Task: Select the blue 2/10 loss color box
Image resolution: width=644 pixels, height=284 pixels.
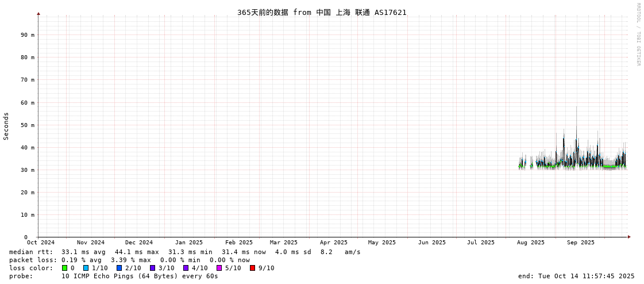Action: click(x=119, y=268)
